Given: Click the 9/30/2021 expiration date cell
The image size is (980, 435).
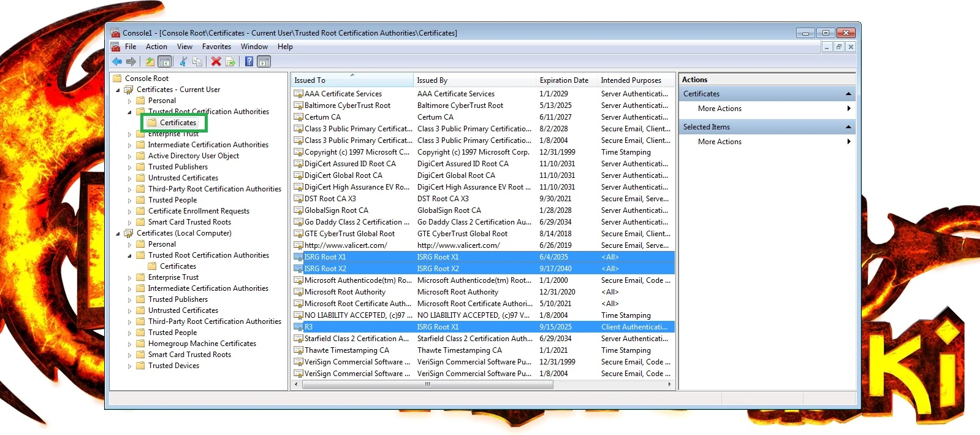Looking at the screenshot, I should pos(555,199).
